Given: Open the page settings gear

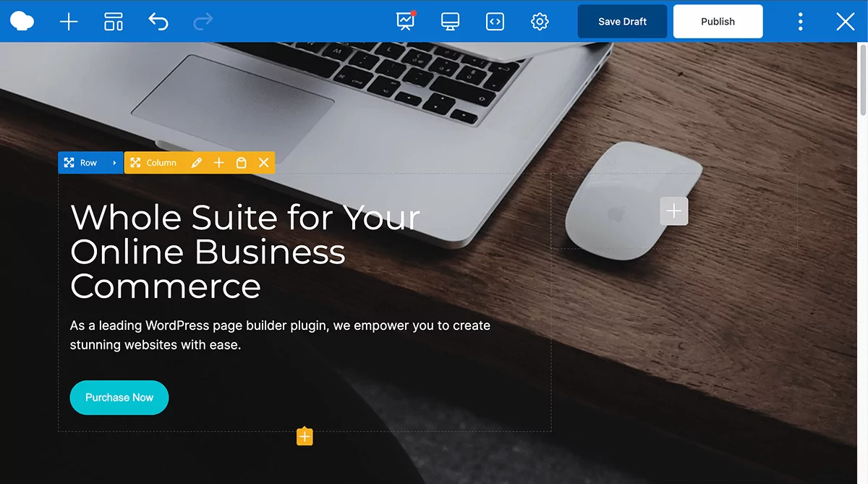Looking at the screenshot, I should coord(539,22).
